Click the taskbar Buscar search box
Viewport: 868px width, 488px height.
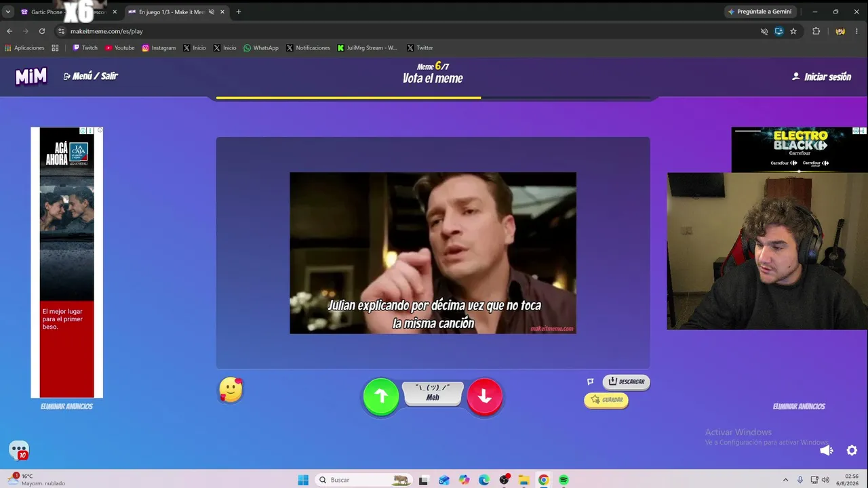363,480
